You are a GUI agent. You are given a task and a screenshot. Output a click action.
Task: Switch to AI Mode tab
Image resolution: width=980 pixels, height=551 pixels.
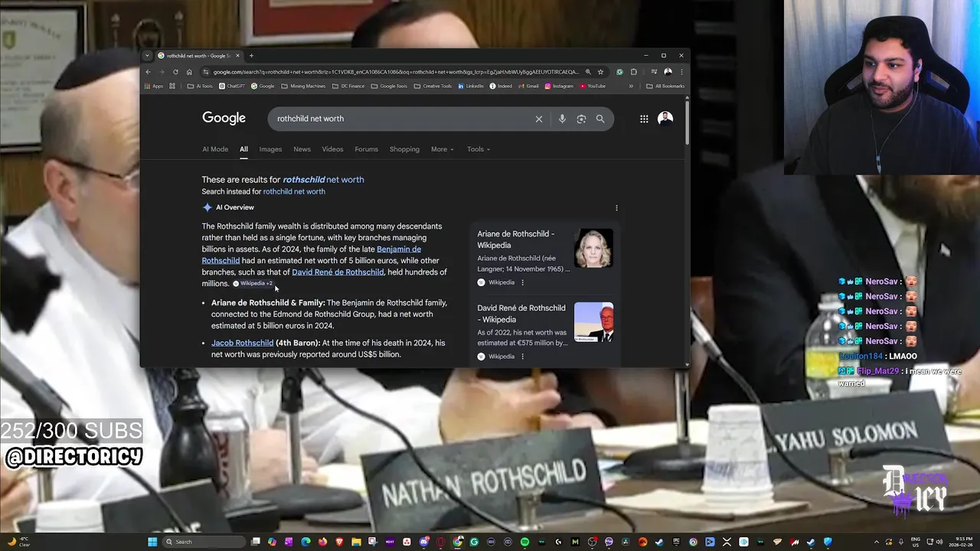(215, 149)
